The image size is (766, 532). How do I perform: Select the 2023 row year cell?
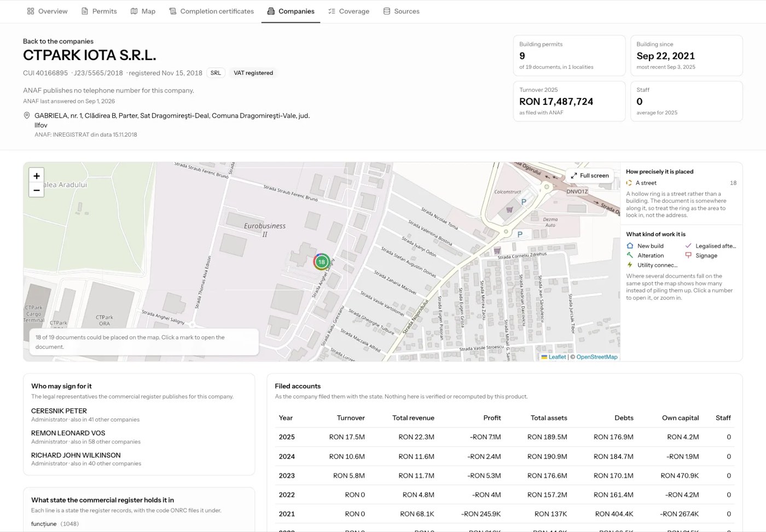pos(287,476)
